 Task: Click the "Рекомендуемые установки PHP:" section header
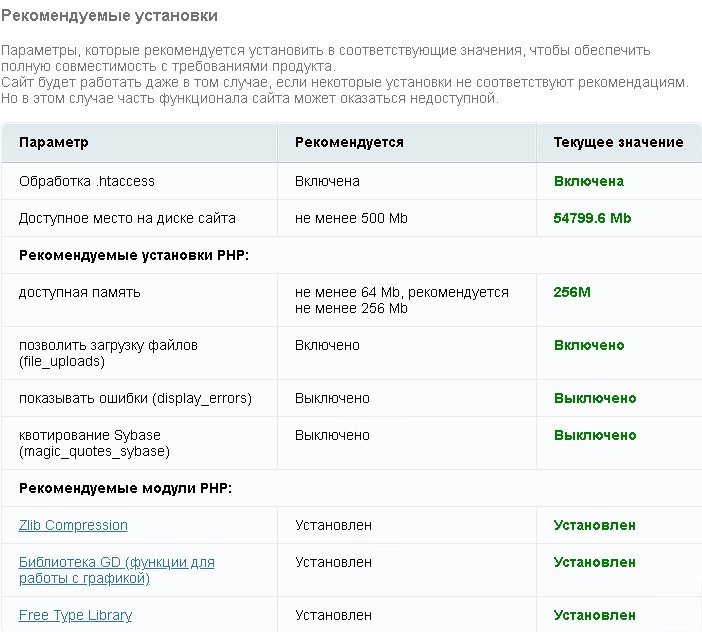tap(133, 255)
